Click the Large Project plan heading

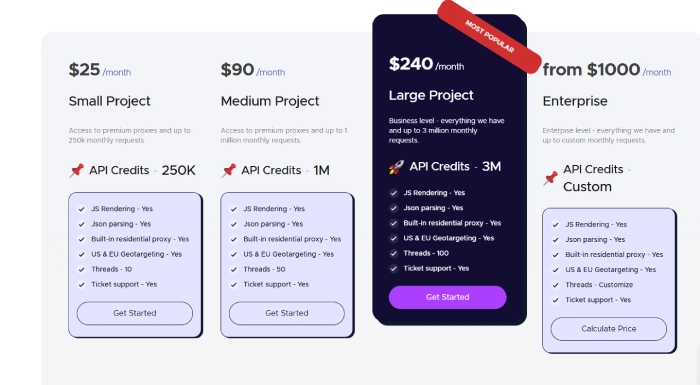click(431, 95)
